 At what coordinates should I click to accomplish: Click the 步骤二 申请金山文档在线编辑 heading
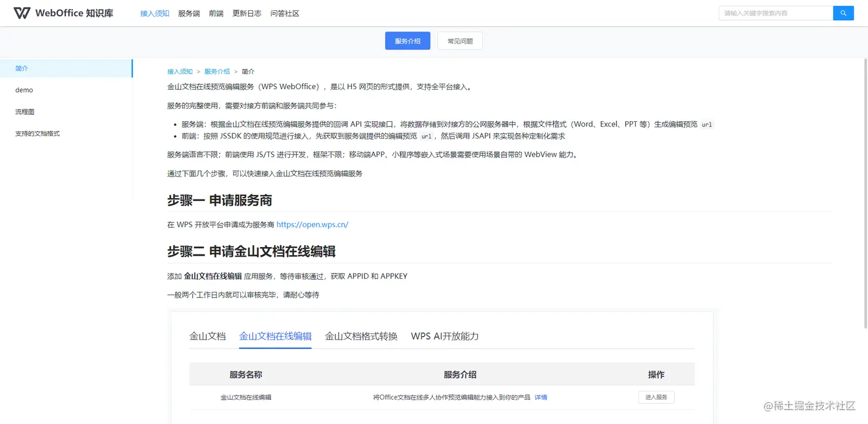tap(251, 252)
